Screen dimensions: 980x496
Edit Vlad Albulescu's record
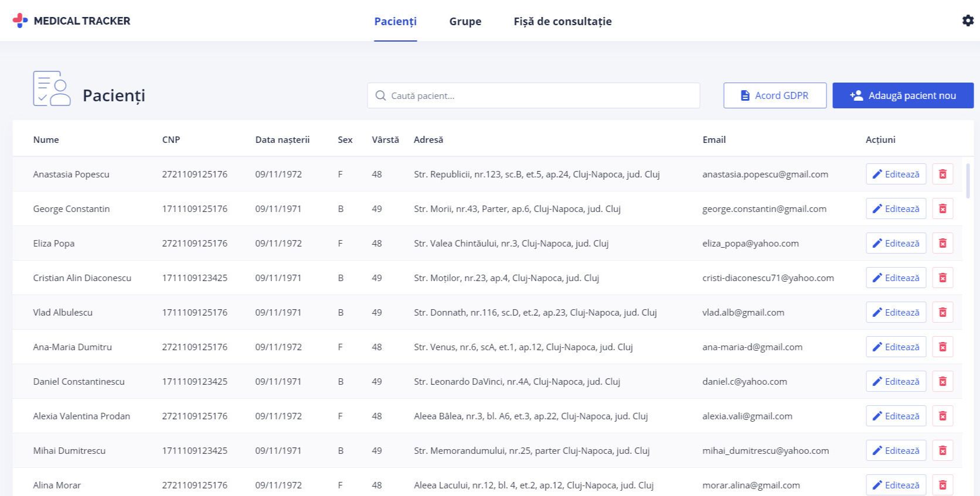click(896, 312)
